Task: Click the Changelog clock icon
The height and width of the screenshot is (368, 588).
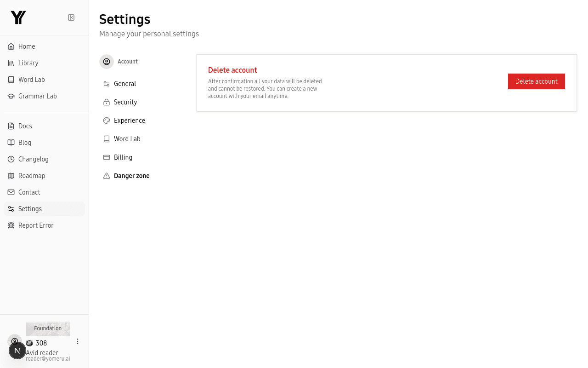Action: 11,159
